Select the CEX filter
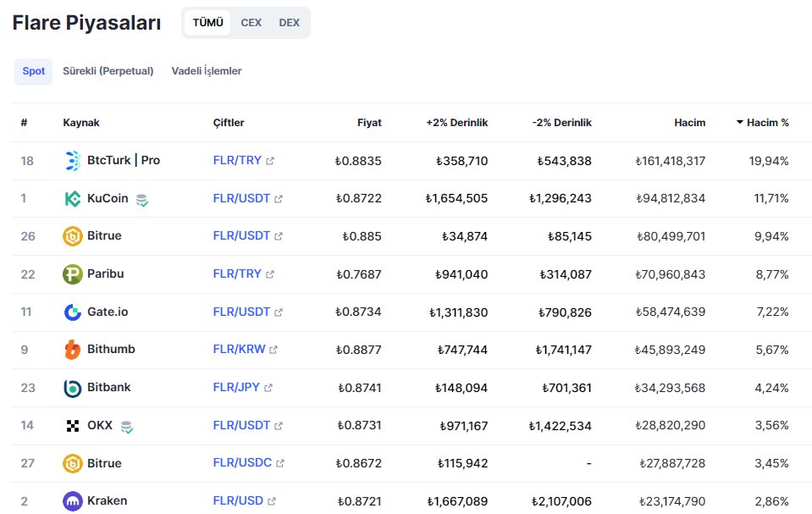Viewport: 812px width, 514px height. [x=251, y=23]
